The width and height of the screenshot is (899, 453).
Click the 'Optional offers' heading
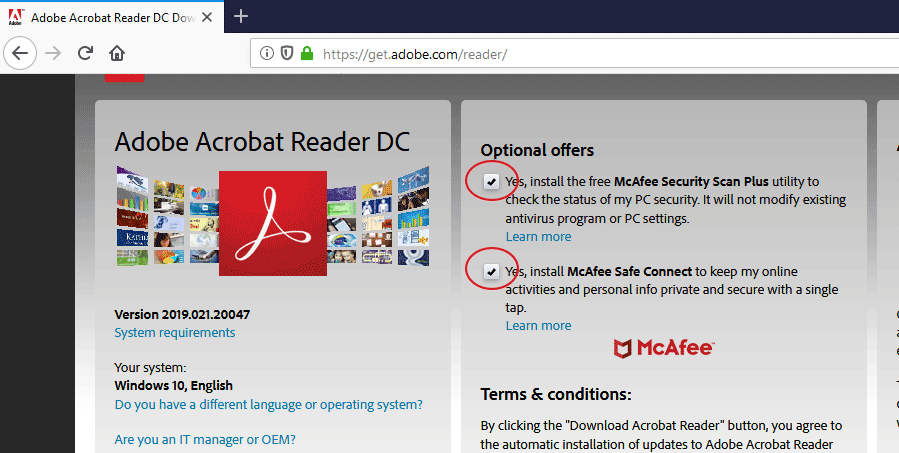coord(537,150)
